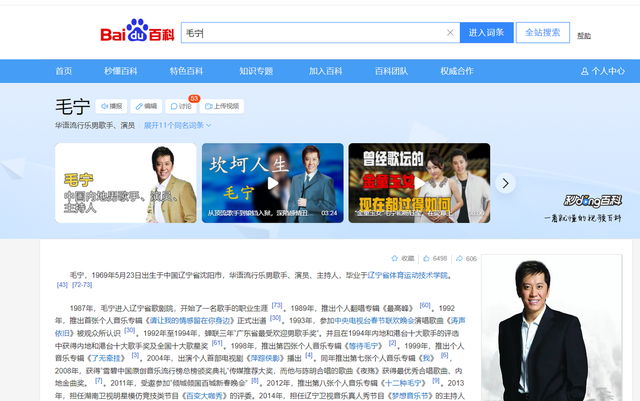Open the 讨论 discussion button
The image size is (640, 401).
point(181,106)
